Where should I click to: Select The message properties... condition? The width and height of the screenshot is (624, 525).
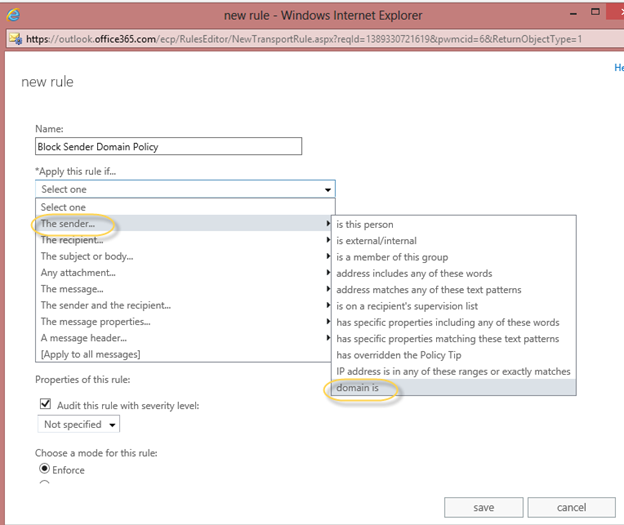coord(183,321)
